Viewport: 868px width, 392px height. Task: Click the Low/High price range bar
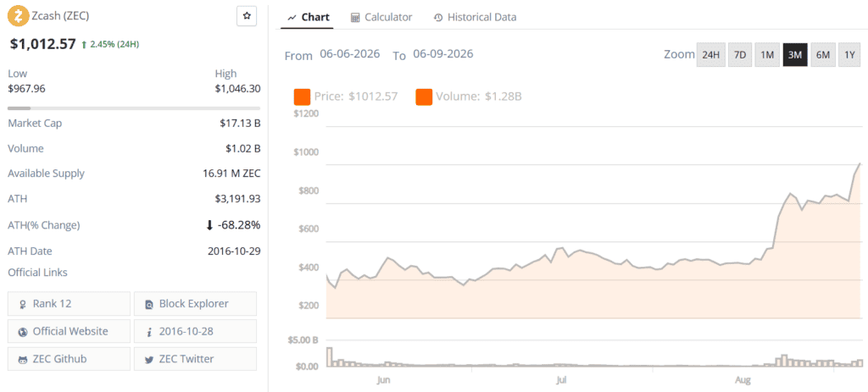pos(134,108)
